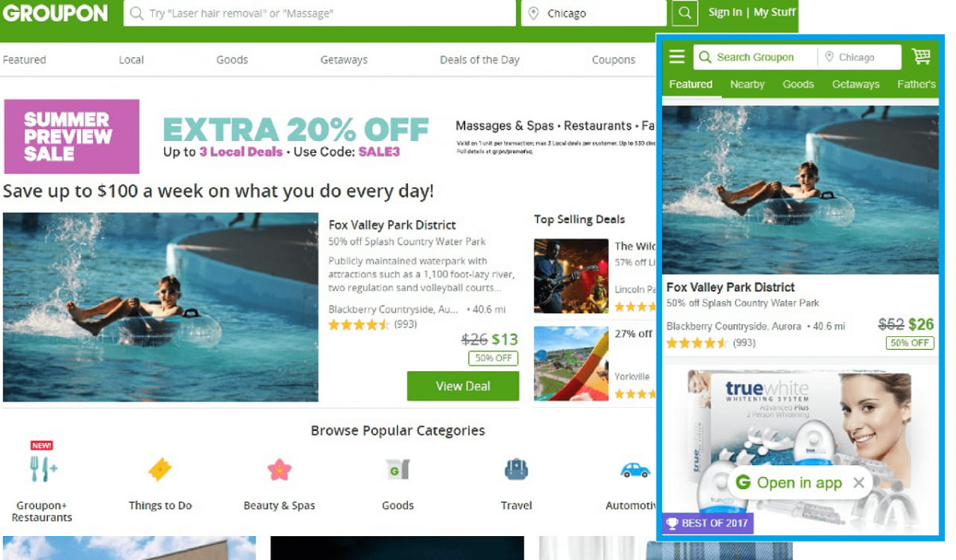Select the Goods tab in mobile view
The height and width of the screenshot is (560, 956).
click(798, 84)
